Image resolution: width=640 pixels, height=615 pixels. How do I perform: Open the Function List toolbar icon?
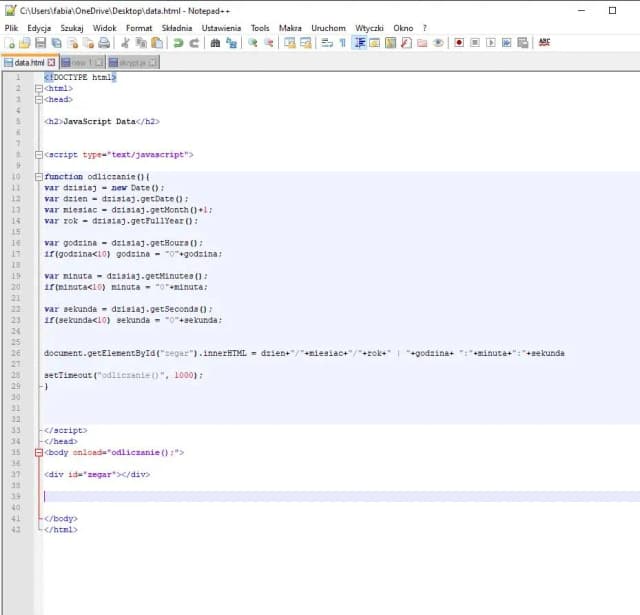tap(406, 43)
